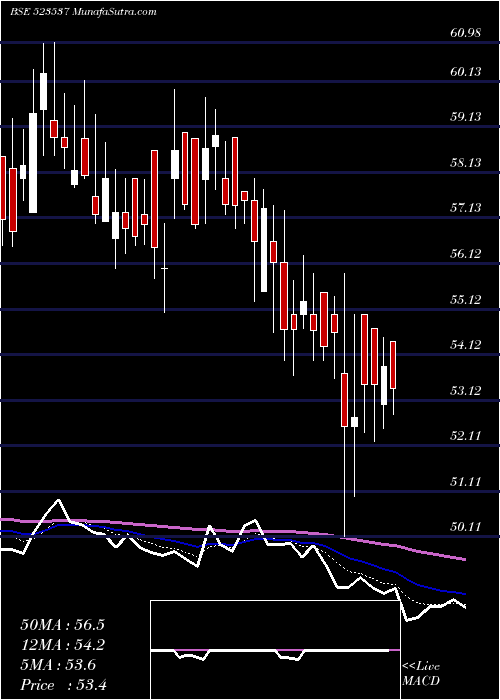Click the Price : 53.4 reading
The height and width of the screenshot is (700, 500).
(x=63, y=685)
